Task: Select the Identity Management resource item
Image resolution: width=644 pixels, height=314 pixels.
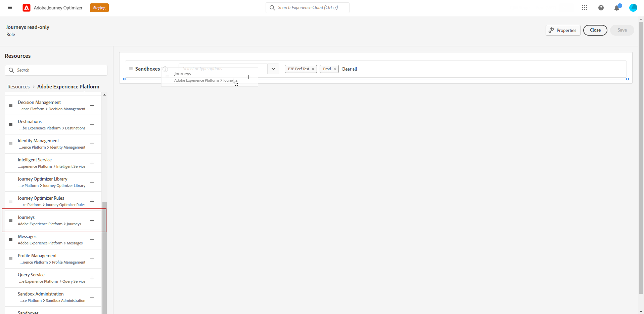Action: (53, 144)
